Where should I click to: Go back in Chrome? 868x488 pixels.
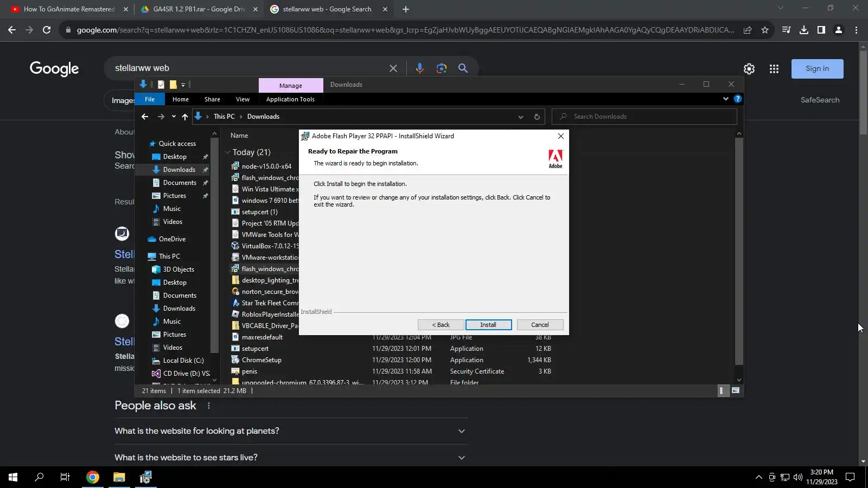pyautogui.click(x=12, y=30)
